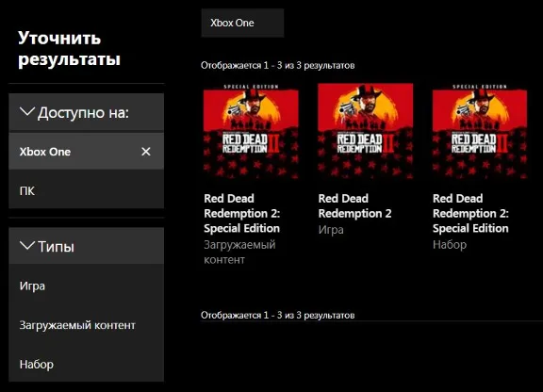Select the ПК platform filter
The image size is (543, 392).
coord(86,190)
